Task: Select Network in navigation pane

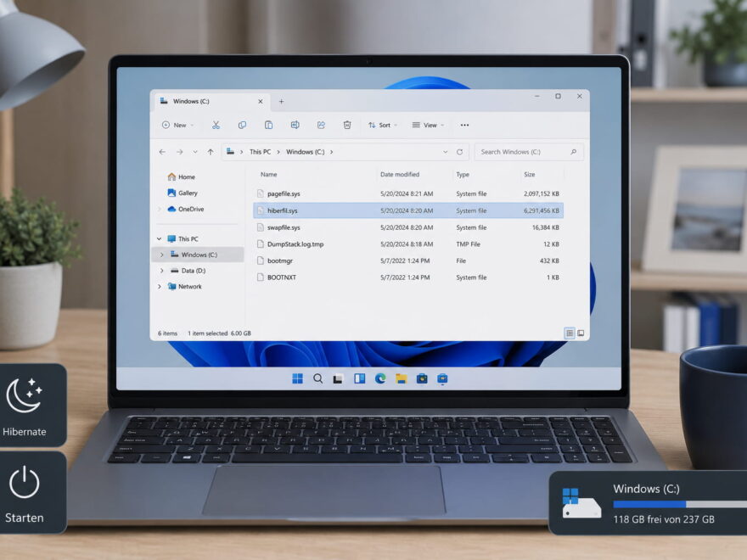Action: (184, 286)
